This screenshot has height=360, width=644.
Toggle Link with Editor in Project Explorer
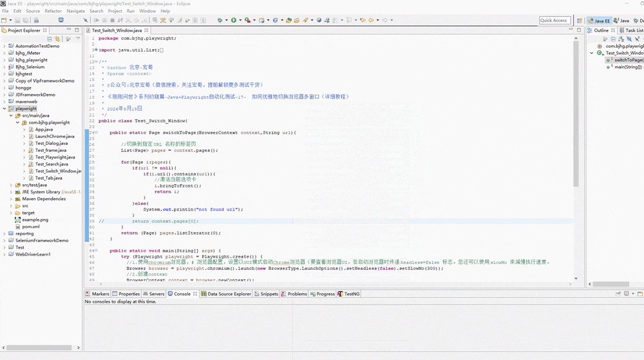[57, 39]
